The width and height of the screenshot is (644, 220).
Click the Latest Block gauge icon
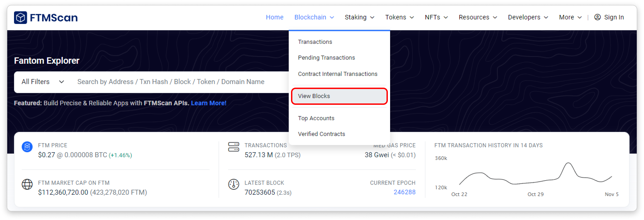tap(234, 184)
